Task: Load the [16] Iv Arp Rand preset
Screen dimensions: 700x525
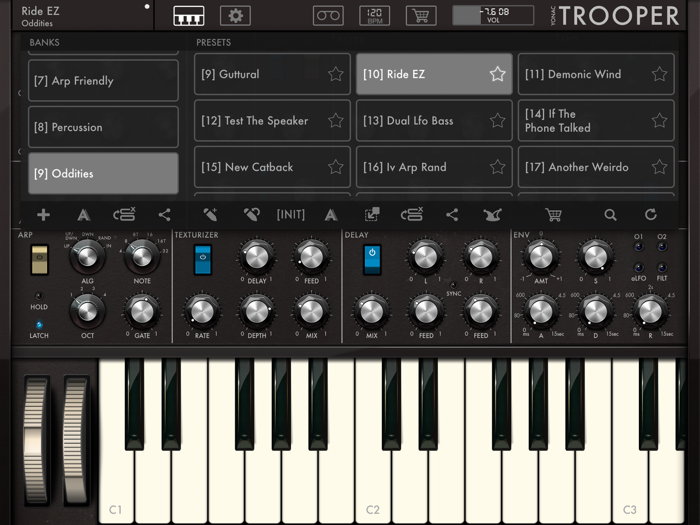Action: click(x=434, y=167)
